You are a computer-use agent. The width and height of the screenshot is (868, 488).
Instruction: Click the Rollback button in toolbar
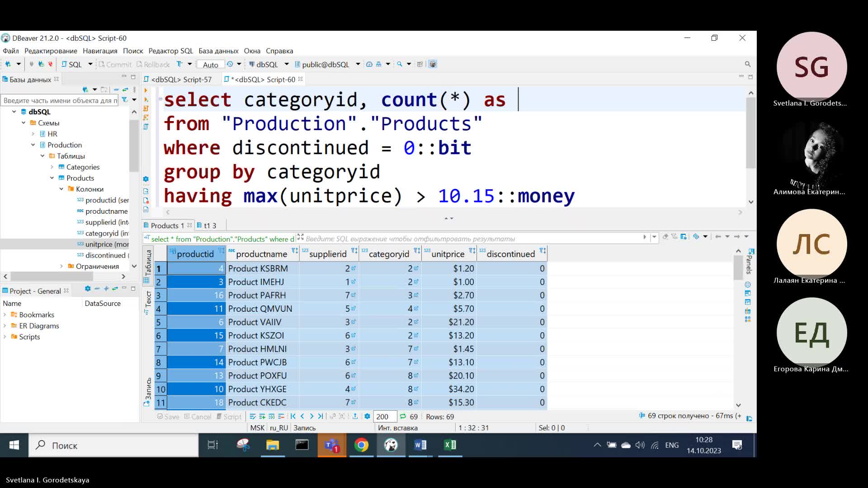[x=153, y=65]
